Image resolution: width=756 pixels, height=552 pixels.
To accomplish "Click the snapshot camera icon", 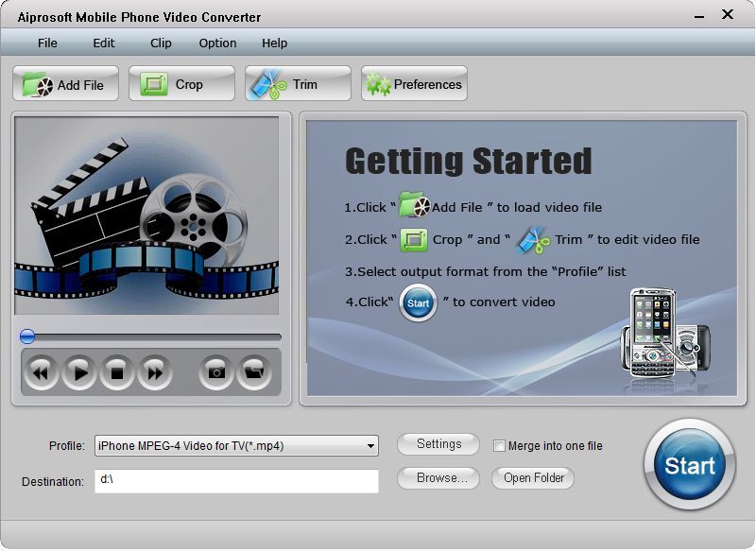I will (x=215, y=371).
